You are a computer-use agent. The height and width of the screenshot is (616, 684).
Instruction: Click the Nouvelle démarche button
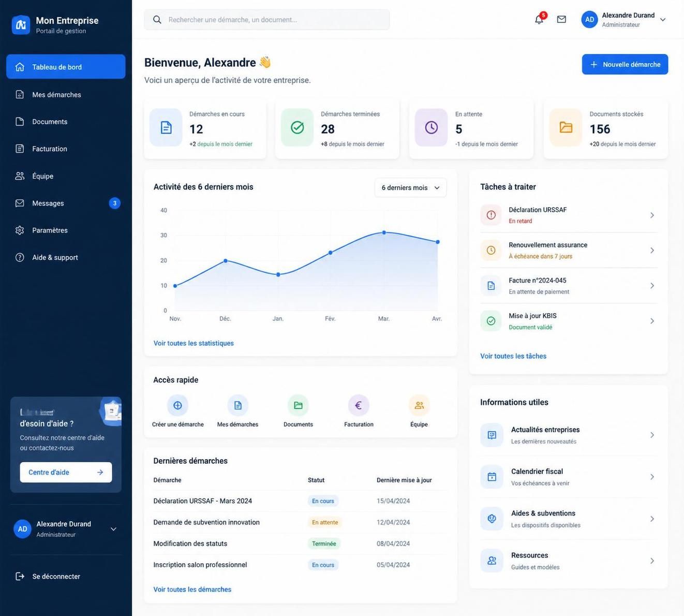[x=625, y=64]
